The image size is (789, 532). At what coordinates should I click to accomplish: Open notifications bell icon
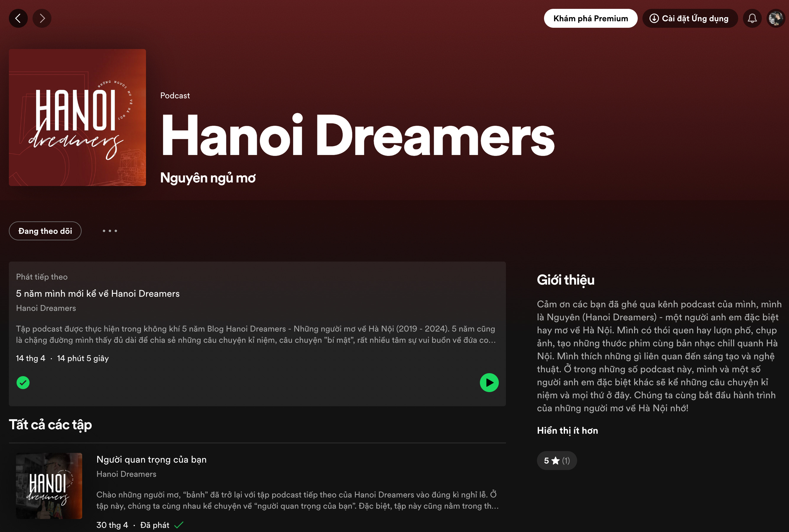tap(752, 18)
